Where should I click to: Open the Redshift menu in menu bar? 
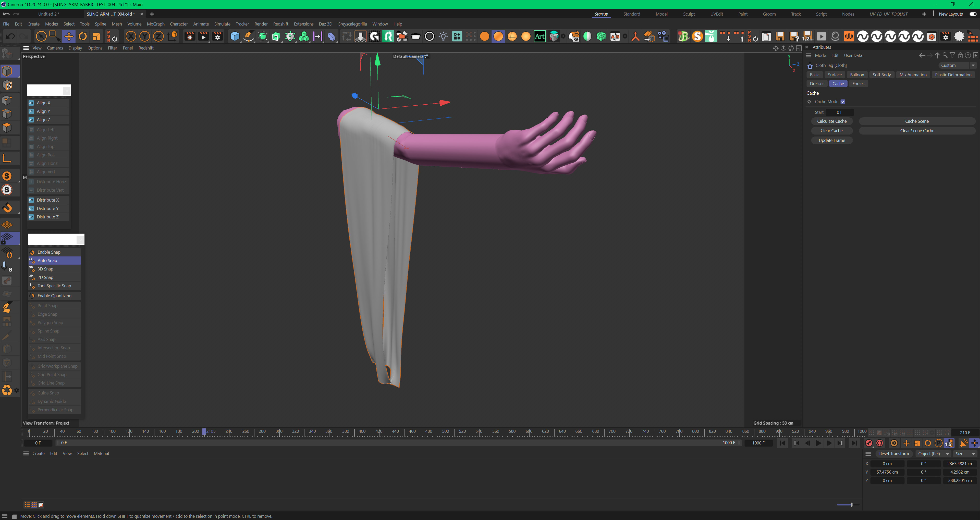tap(281, 24)
